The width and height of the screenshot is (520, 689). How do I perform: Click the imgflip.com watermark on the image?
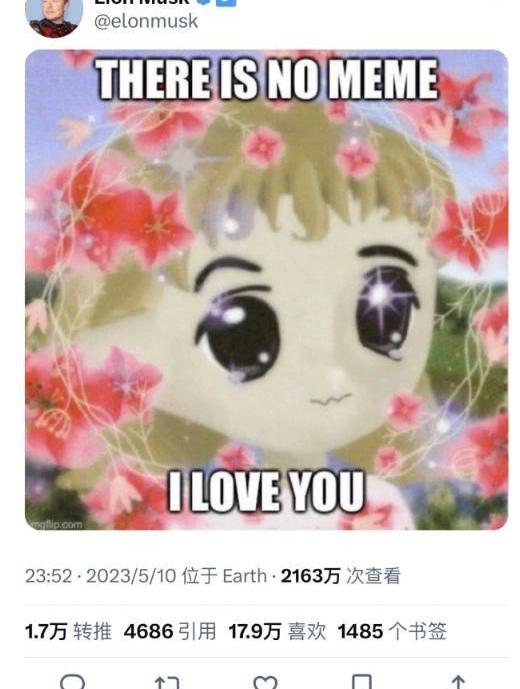(55, 524)
